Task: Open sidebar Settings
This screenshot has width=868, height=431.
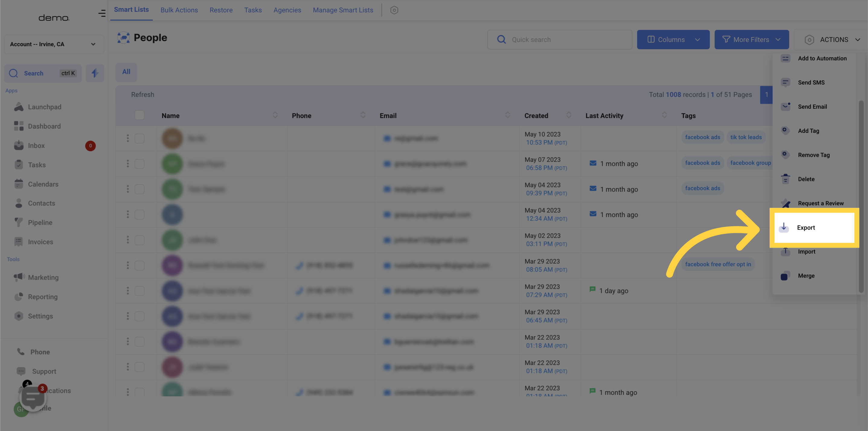Action: [x=33, y=316]
